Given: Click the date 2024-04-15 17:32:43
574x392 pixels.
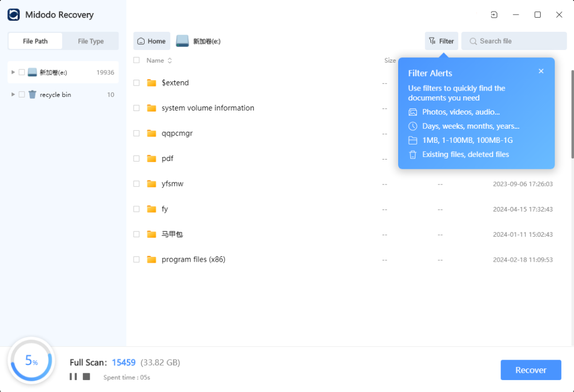Looking at the screenshot, I should pos(523,209).
